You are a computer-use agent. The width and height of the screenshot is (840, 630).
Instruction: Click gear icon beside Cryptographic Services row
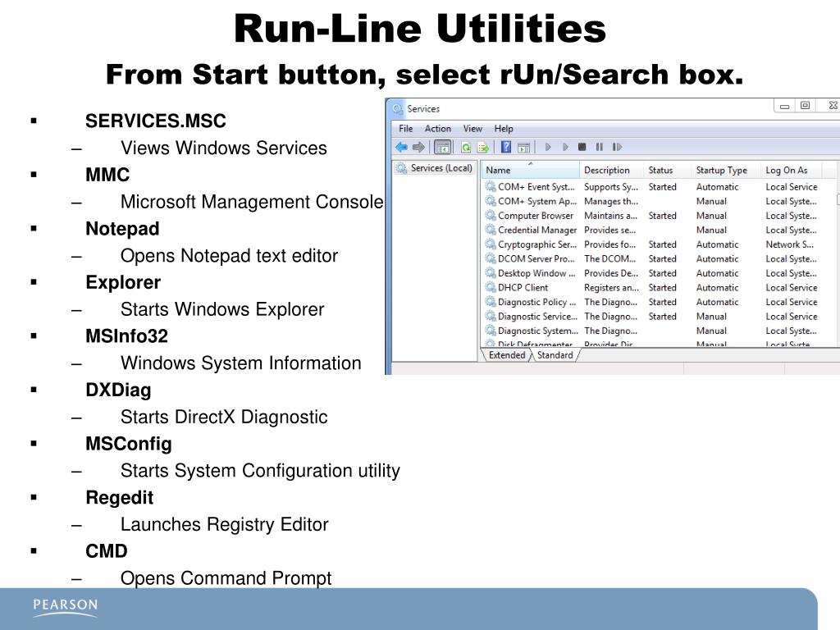click(x=491, y=244)
